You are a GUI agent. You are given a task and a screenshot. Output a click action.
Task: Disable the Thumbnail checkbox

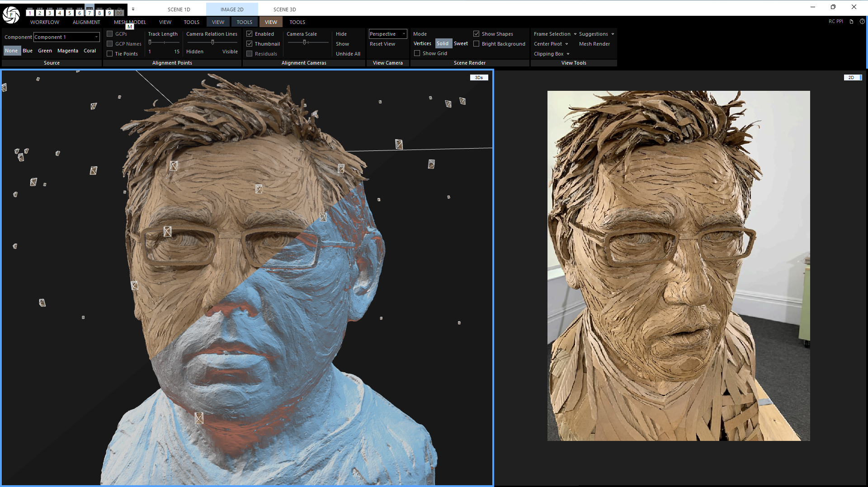[250, 43]
